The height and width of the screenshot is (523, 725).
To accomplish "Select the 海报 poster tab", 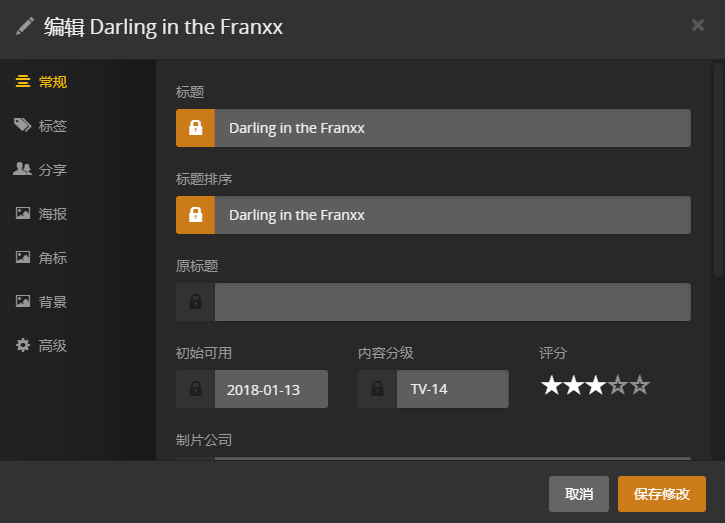I will click(x=52, y=214).
